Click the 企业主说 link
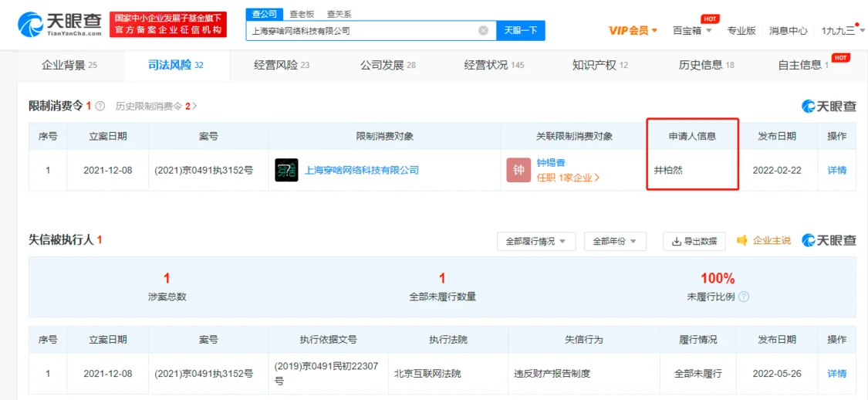 771,240
